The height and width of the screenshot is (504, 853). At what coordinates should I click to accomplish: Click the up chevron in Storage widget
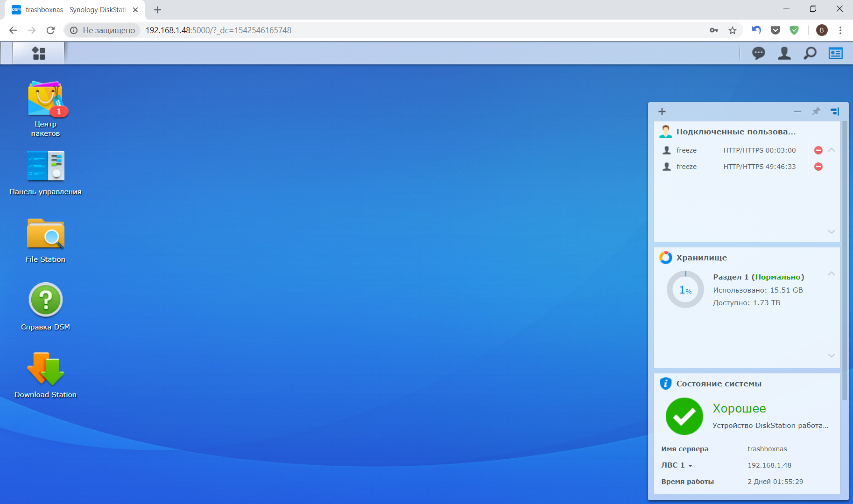pyautogui.click(x=832, y=274)
